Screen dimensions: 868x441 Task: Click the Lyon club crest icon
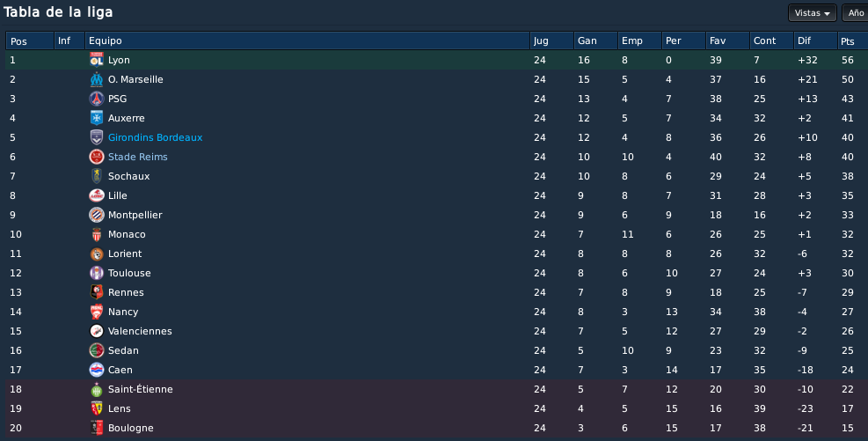pos(97,60)
